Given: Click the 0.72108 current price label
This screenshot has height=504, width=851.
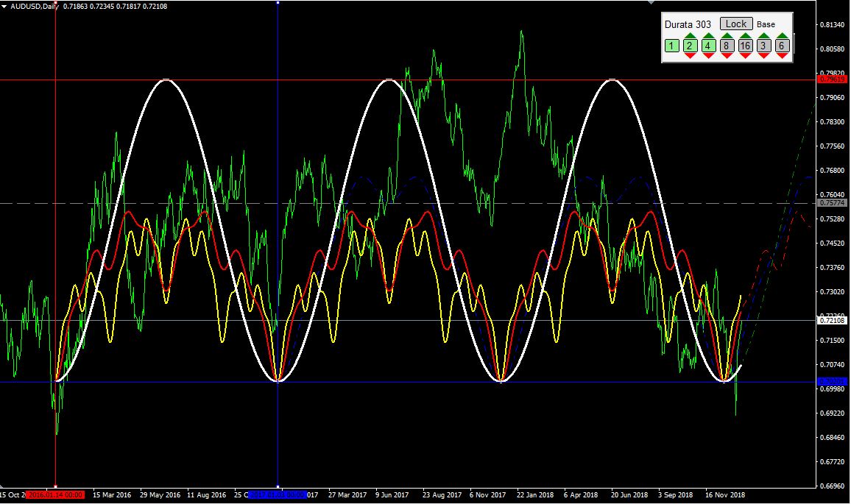Looking at the screenshot, I should pyautogui.click(x=833, y=320).
